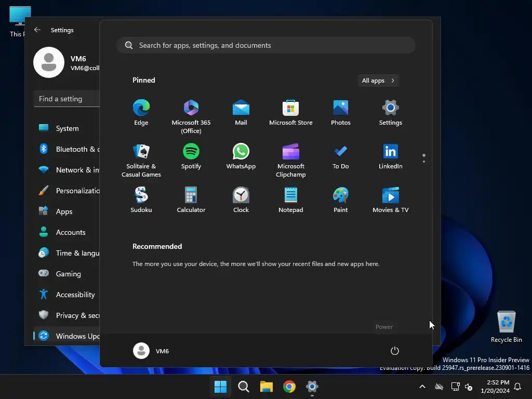Select System in Settings sidebar
Image resolution: width=532 pixels, height=399 pixels.
(66, 128)
